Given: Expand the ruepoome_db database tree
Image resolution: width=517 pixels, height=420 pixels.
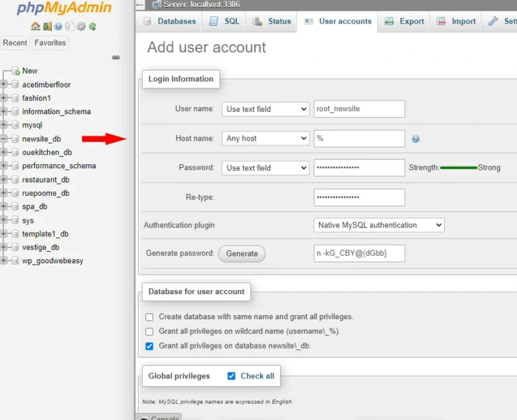Looking at the screenshot, I should (x=3, y=193).
